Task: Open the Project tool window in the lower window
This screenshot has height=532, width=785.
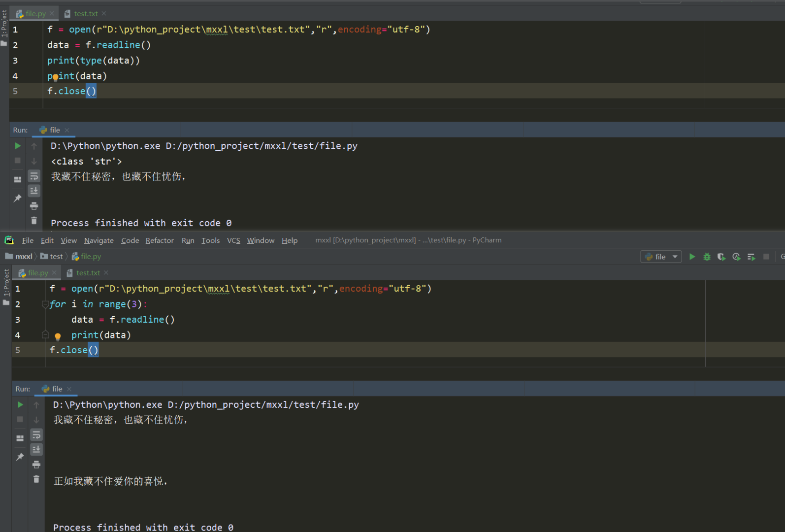Action: point(6,287)
